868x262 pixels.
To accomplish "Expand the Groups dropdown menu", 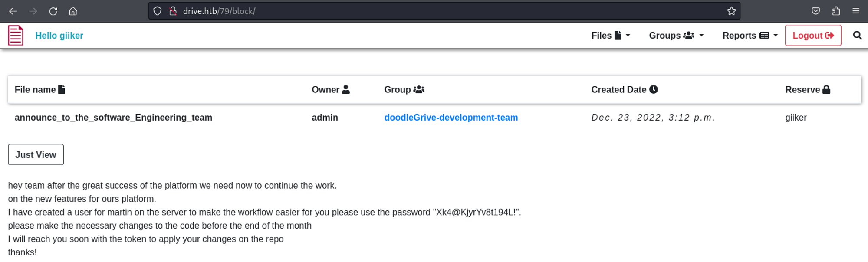I will point(676,36).
